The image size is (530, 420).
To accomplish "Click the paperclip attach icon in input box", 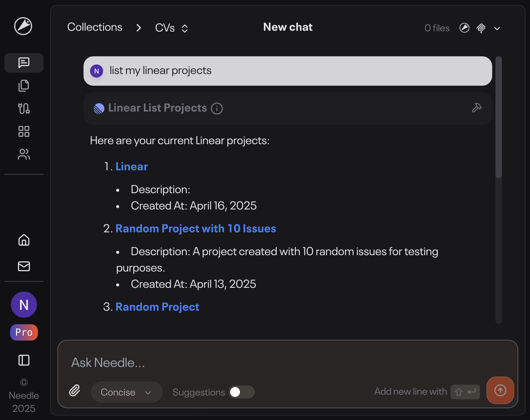I will 75,391.
